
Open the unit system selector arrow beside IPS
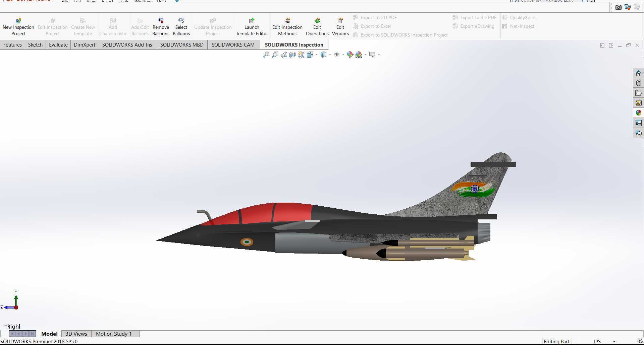coord(614,341)
